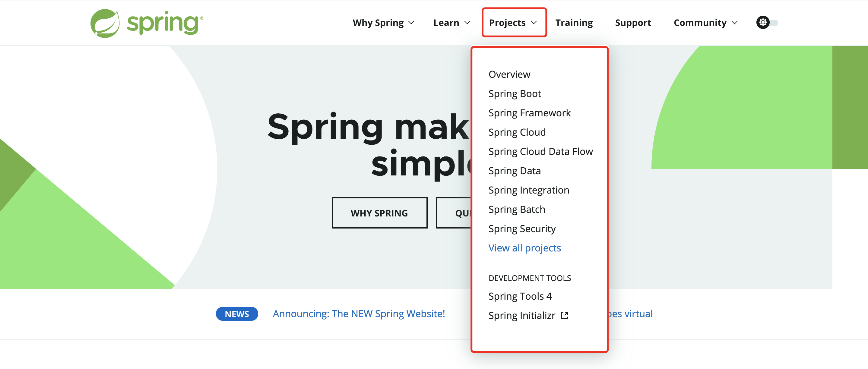Click the blue NEWS badge

(236, 314)
